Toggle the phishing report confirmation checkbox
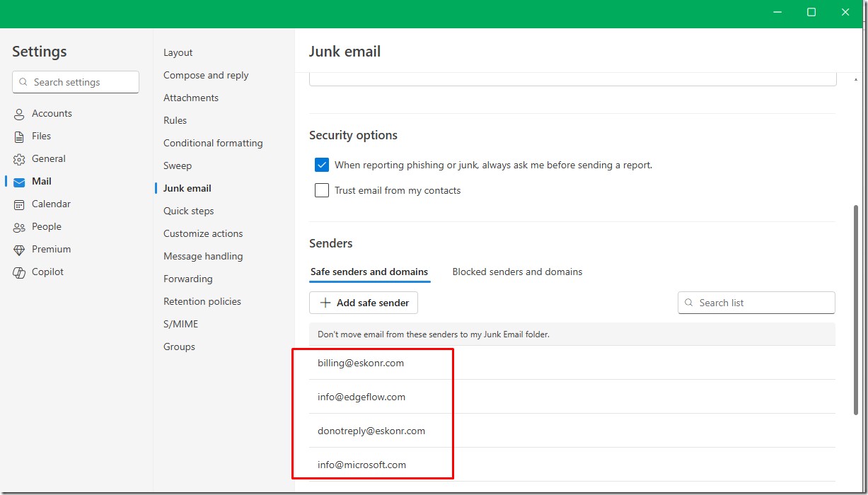The image size is (868, 495). pos(322,164)
